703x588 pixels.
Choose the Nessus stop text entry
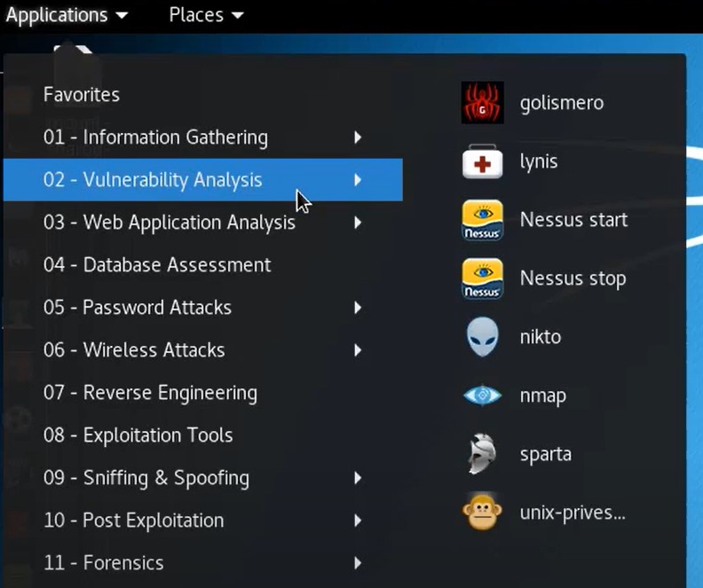573,279
